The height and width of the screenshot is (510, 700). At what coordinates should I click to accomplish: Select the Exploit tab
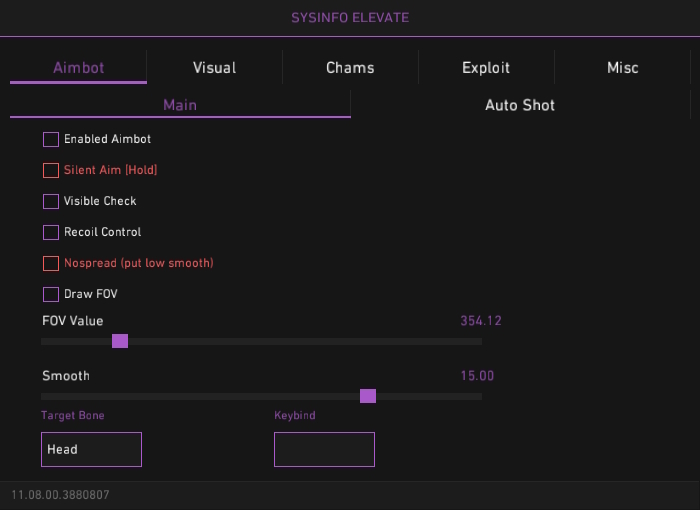(x=486, y=68)
